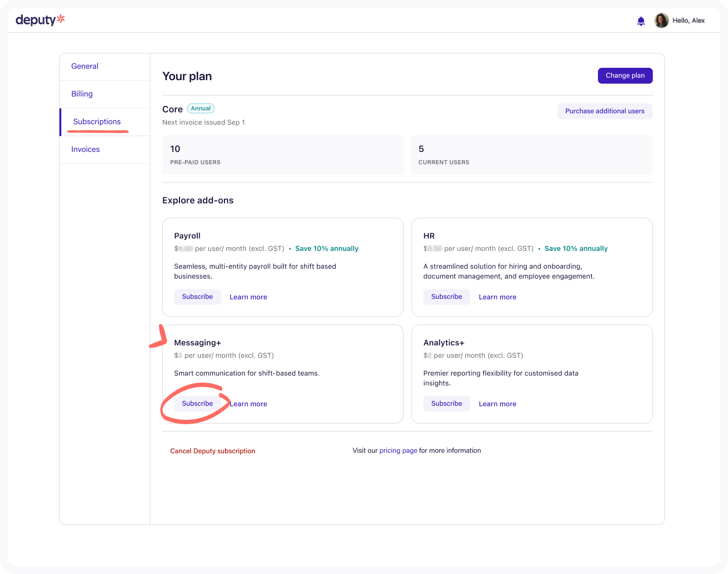Click Purchase additional users
Image resolution: width=728 pixels, height=574 pixels.
pos(604,111)
